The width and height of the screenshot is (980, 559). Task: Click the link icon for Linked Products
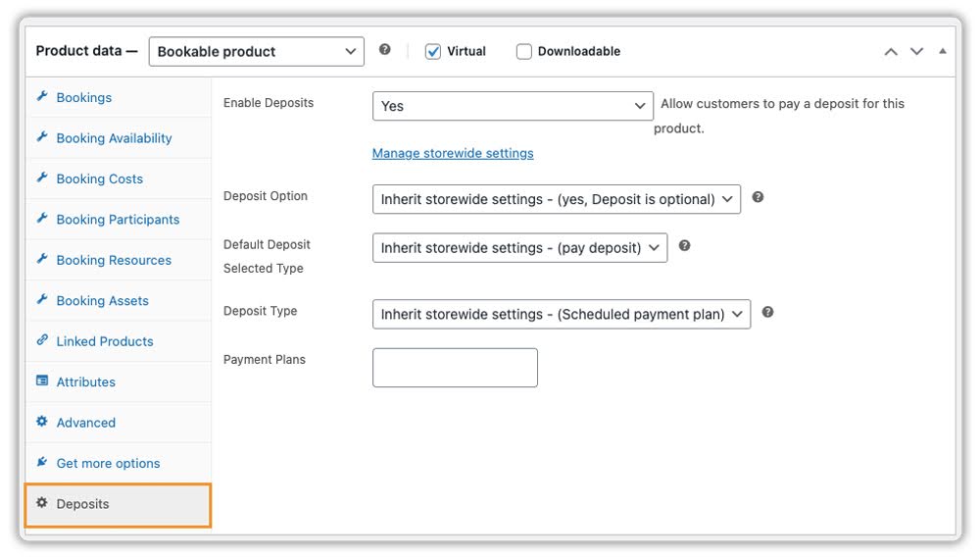tap(42, 340)
